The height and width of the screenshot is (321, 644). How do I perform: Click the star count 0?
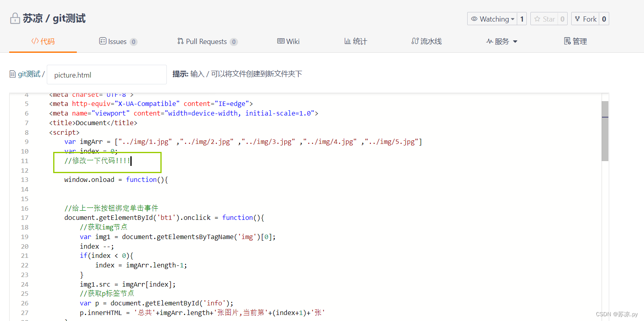(x=562, y=19)
